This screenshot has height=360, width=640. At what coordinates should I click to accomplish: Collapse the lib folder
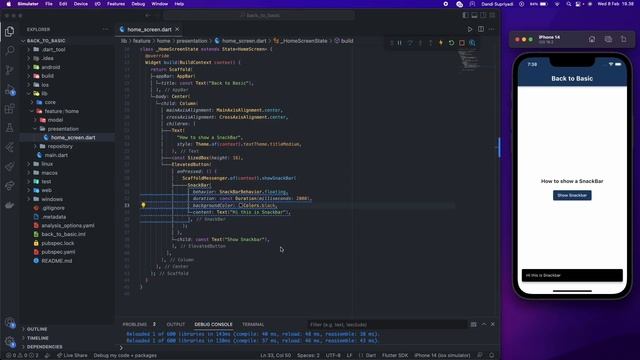point(44,93)
